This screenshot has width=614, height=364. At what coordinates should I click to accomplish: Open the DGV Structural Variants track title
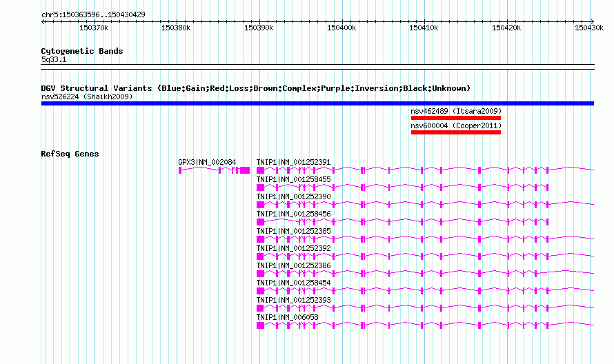coord(256,88)
